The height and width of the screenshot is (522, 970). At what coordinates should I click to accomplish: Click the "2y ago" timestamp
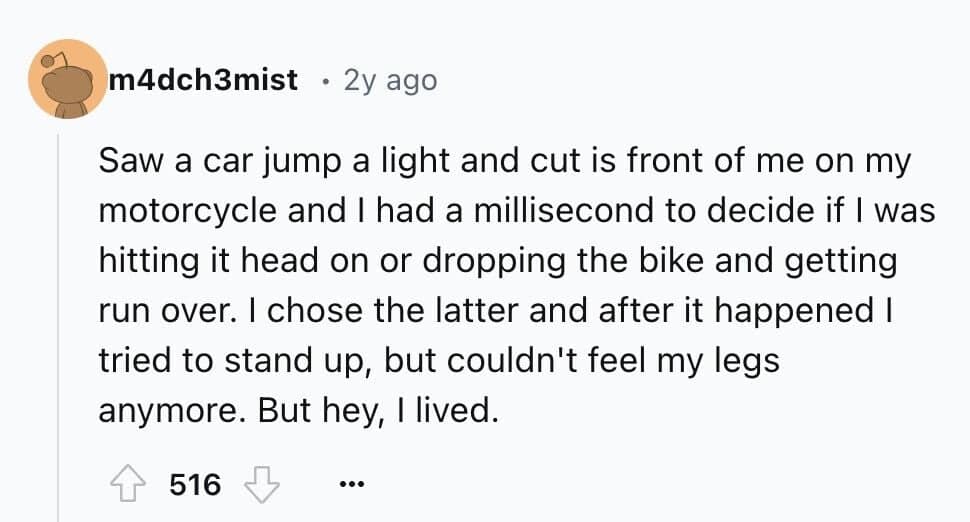pos(390,80)
